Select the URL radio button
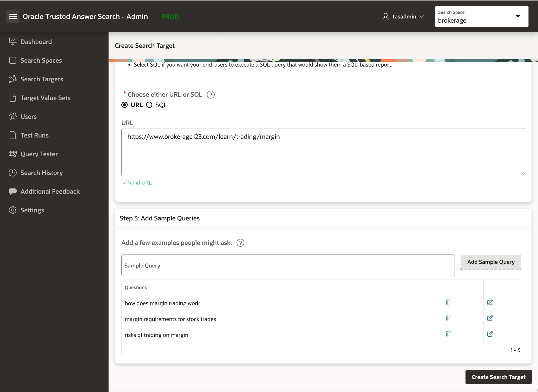The width and height of the screenshot is (538, 392). pos(124,105)
